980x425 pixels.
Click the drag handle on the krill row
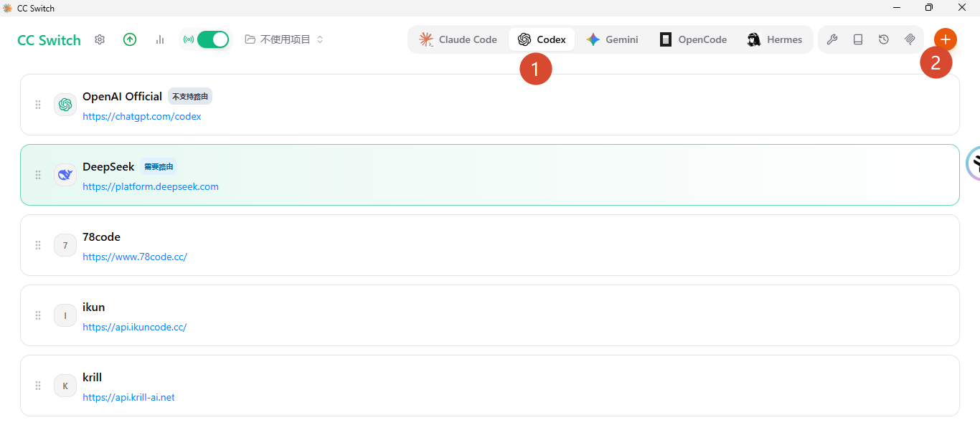click(38, 386)
